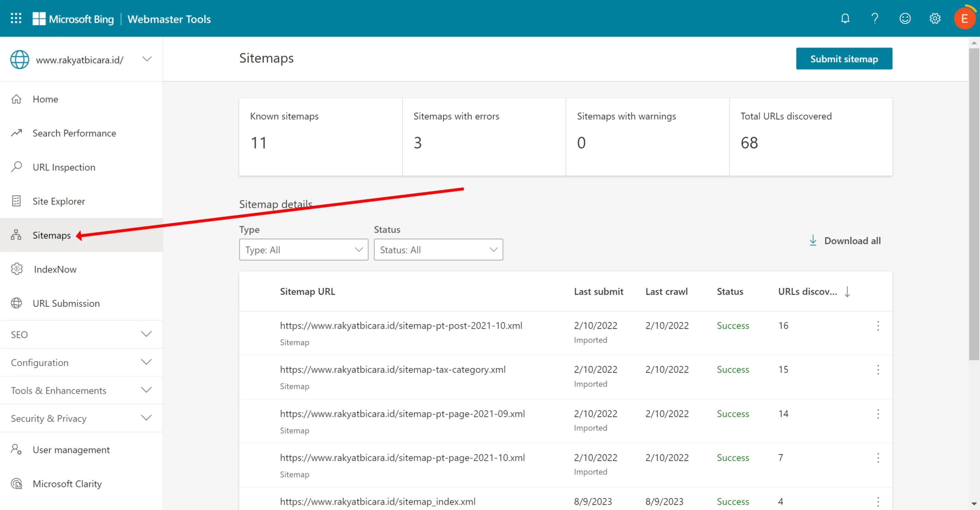The width and height of the screenshot is (980, 510).
Task: Open more options for sitemap-tax-category.xml
Action: (x=878, y=369)
